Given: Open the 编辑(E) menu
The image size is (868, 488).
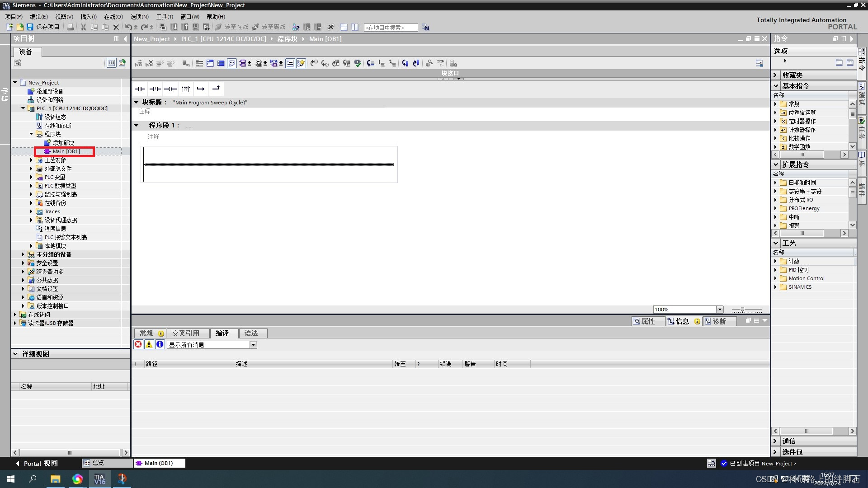Looking at the screenshot, I should point(39,17).
